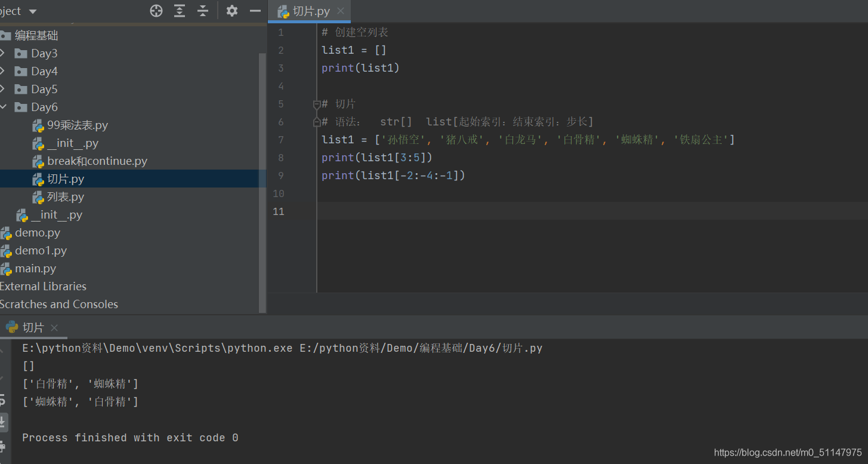Select the Day5 folder row

(130, 89)
